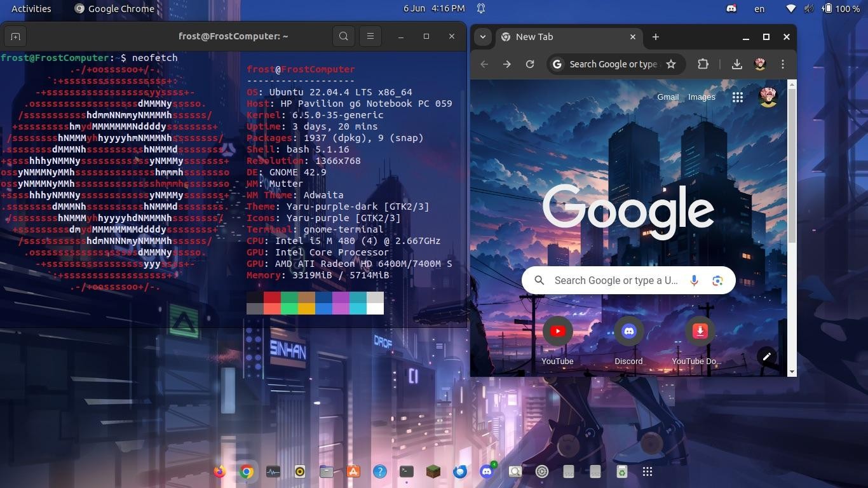This screenshot has width=868, height=488.
Task: Select the New Tab tab
Action: 569,37
